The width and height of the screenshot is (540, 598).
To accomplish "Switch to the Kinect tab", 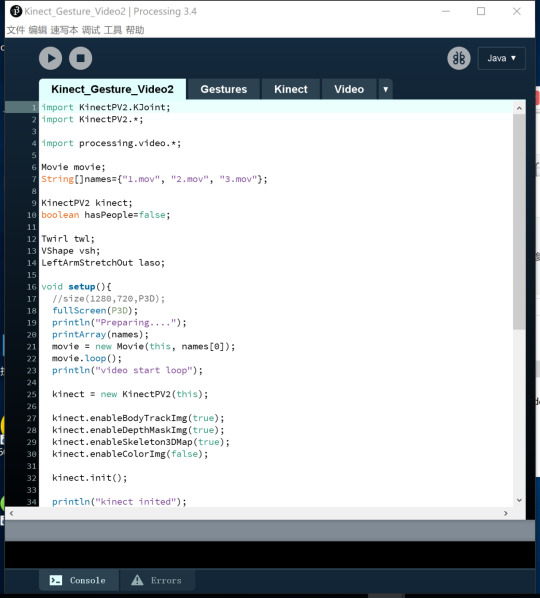I will tap(291, 89).
